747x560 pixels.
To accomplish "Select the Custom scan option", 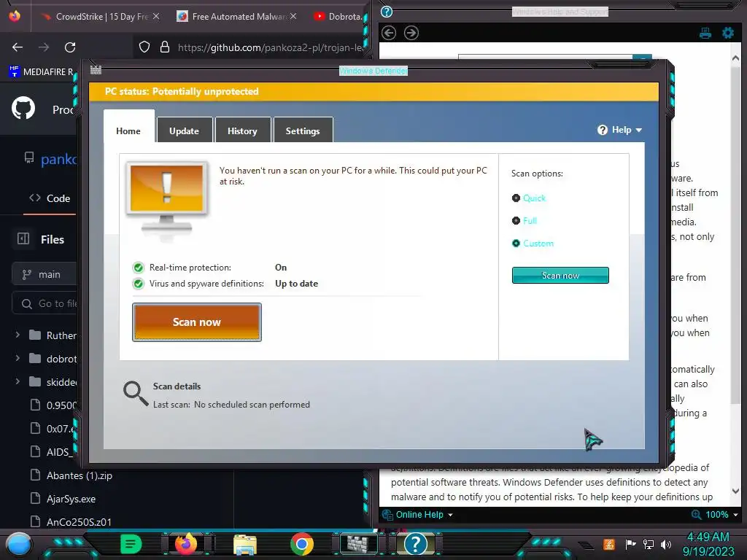I will pos(533,244).
